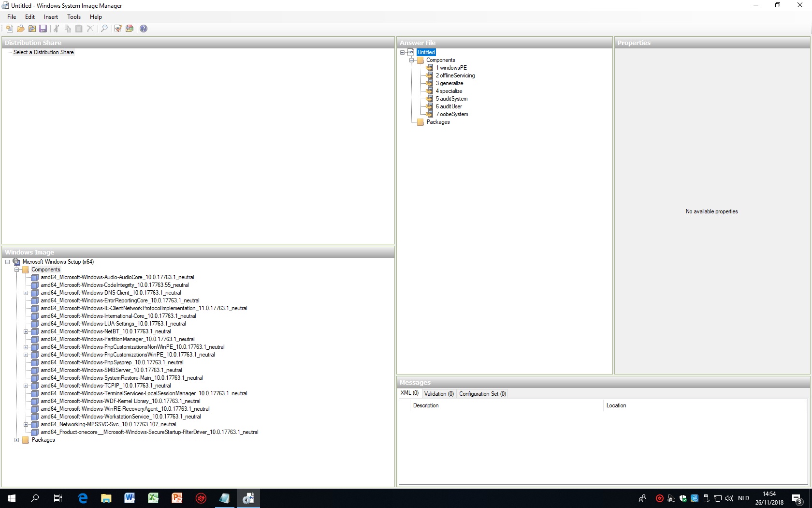Switch to the XML (0) messages tab
812x508 pixels.
pyautogui.click(x=409, y=393)
